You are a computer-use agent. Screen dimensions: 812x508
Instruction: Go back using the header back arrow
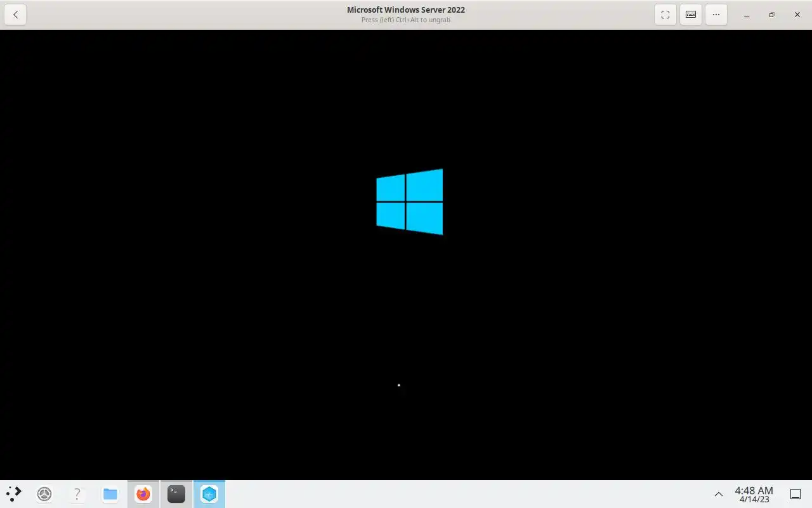(x=15, y=15)
